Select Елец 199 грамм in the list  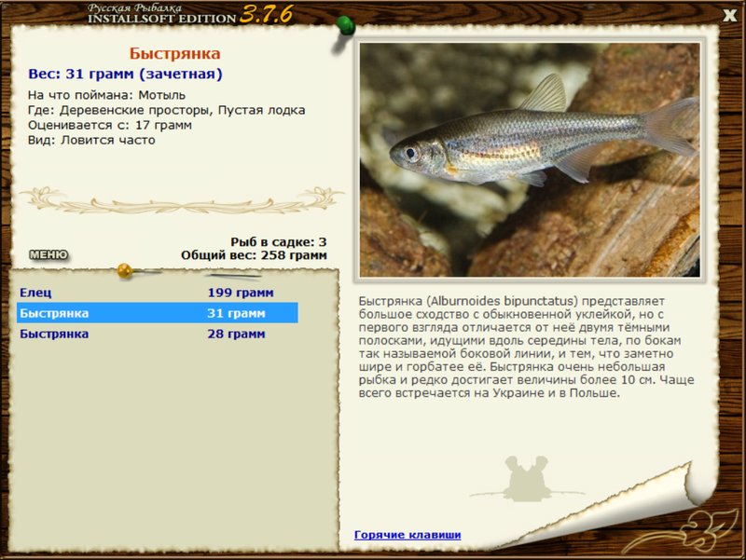coord(158,293)
